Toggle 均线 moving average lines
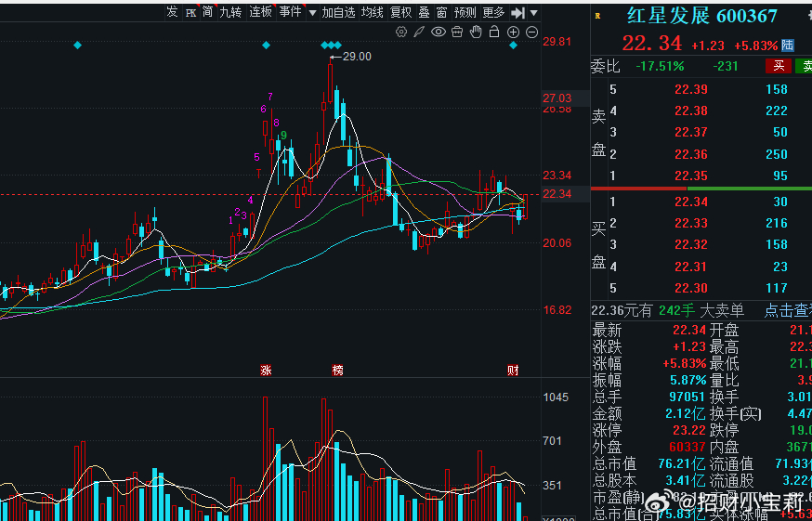Screen dimensions: 812x521 pos(373,12)
